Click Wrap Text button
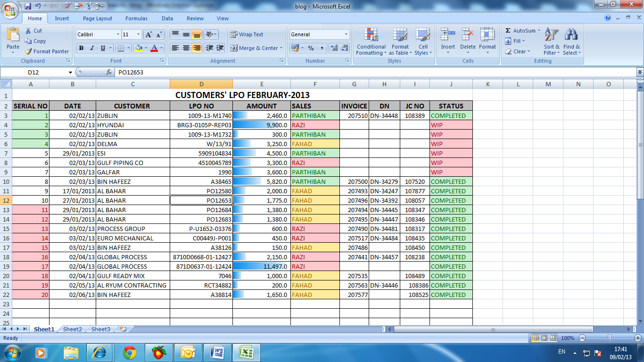The height and width of the screenshot is (362, 644). pos(247,34)
